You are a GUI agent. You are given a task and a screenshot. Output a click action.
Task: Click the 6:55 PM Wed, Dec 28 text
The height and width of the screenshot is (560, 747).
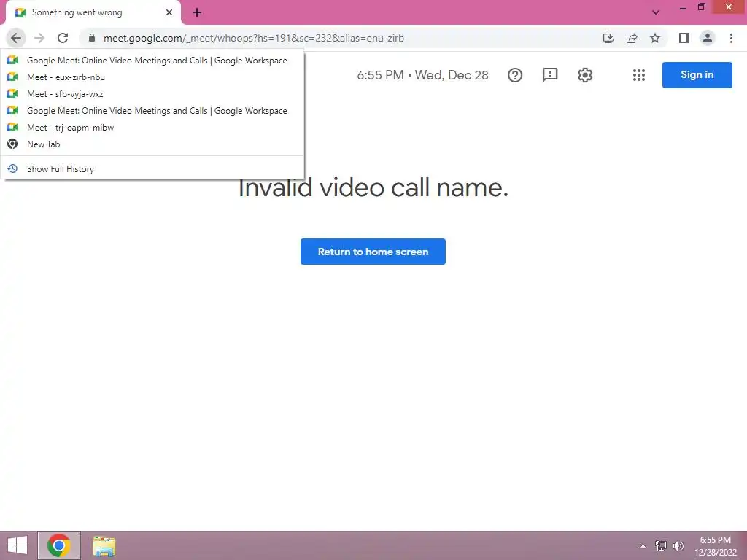pos(422,75)
